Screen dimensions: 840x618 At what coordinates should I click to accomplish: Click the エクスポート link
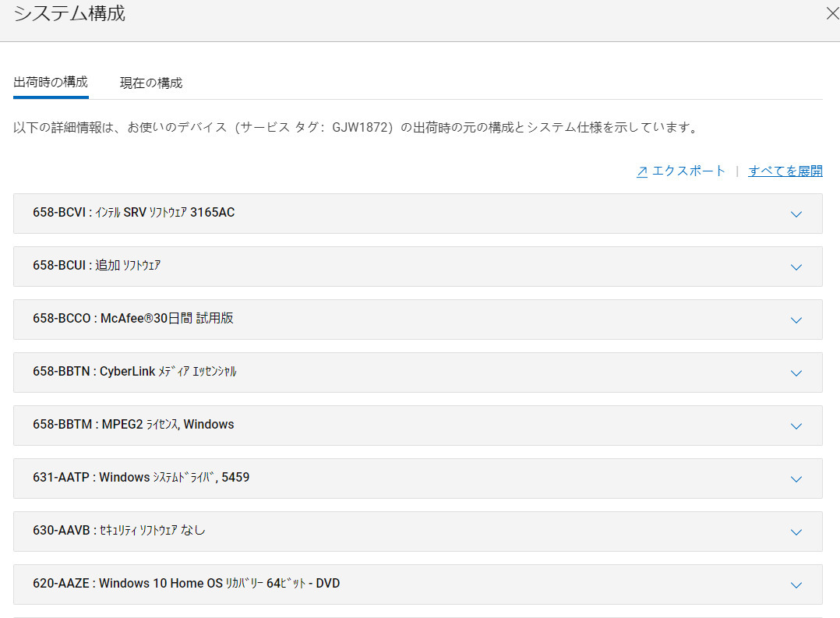(688, 171)
